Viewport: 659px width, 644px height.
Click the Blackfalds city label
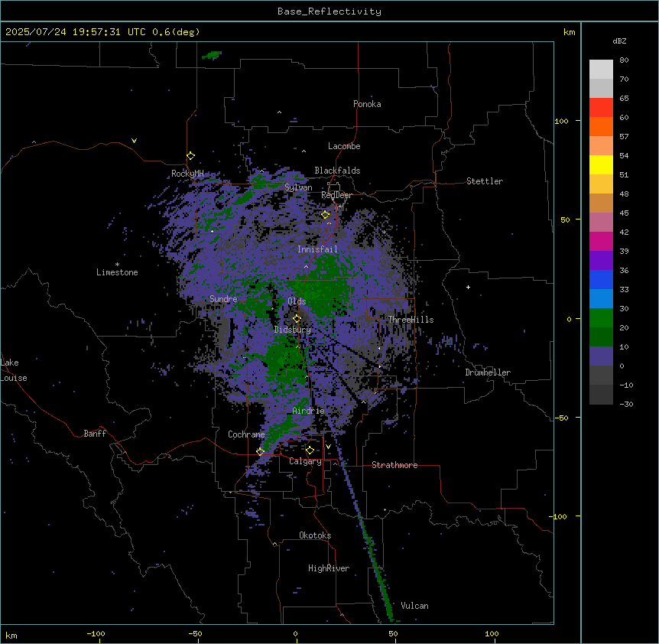pos(337,171)
